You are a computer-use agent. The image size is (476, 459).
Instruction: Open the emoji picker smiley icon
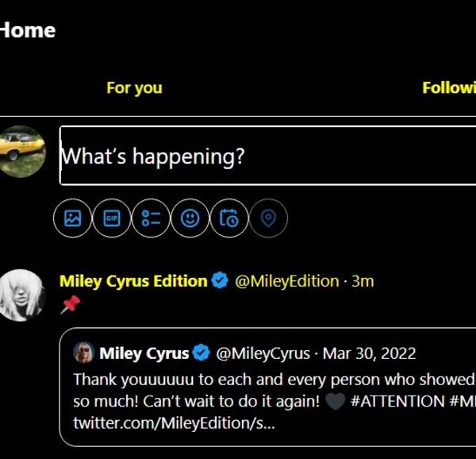190,218
